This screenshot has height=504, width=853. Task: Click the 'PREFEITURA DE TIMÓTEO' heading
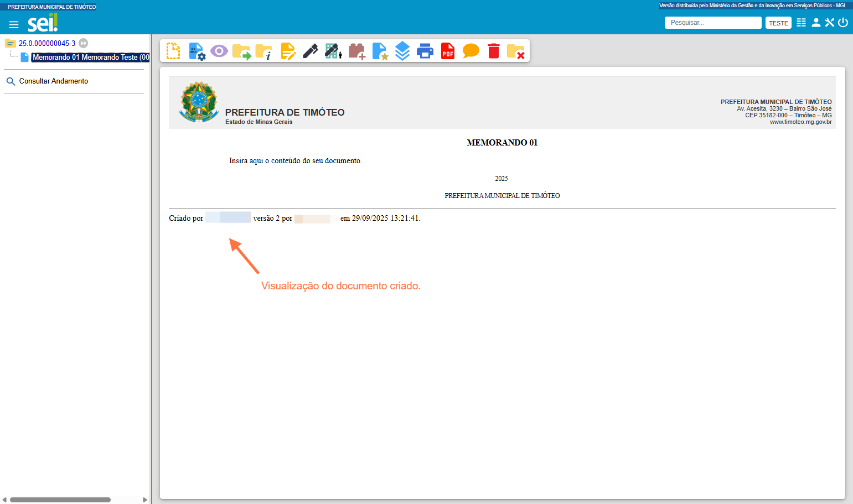[285, 112]
